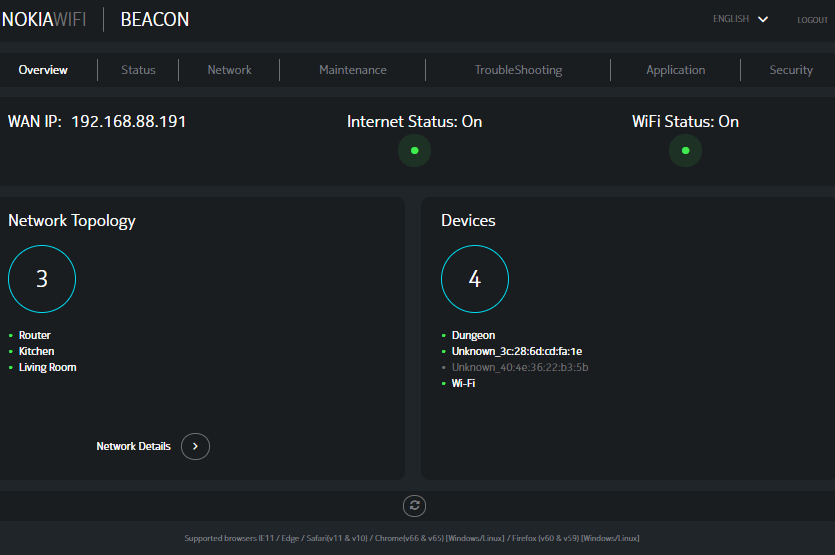Select the Dungeon device entry
This screenshot has height=555, width=835.
(473, 336)
